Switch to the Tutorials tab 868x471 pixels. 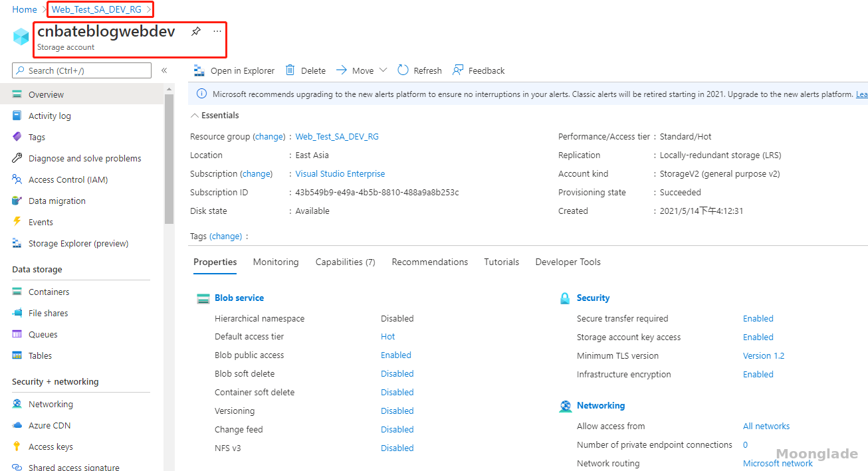point(502,262)
